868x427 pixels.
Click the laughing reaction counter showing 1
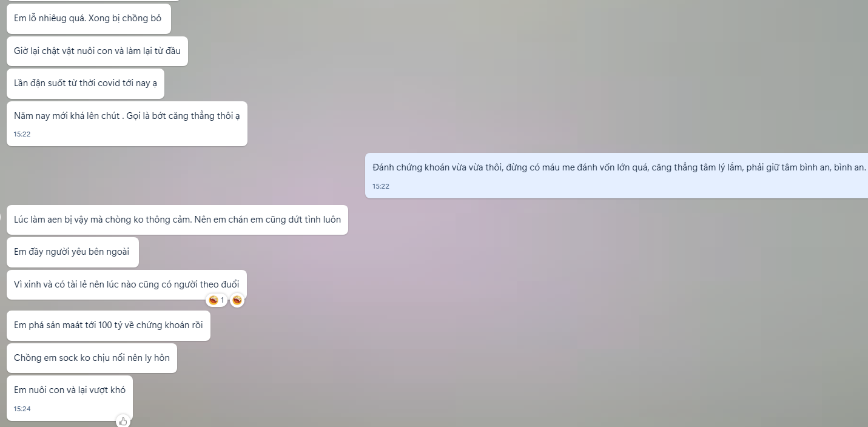click(217, 300)
